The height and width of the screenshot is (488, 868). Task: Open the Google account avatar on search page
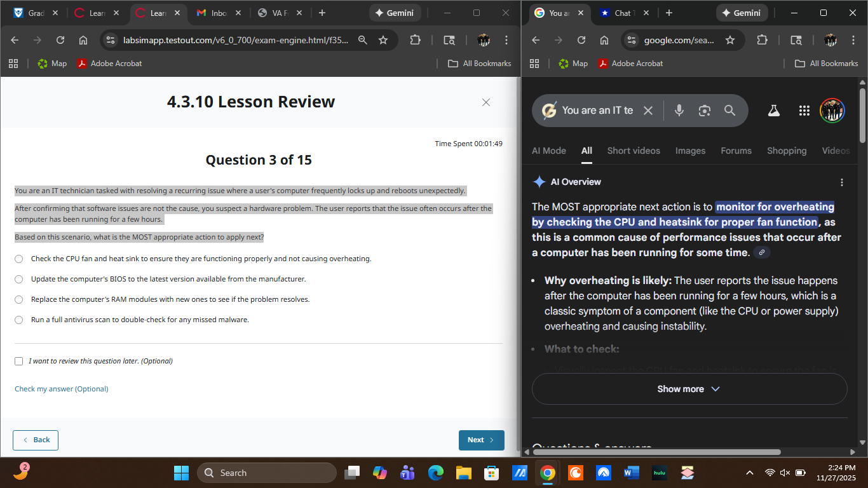[x=832, y=111]
